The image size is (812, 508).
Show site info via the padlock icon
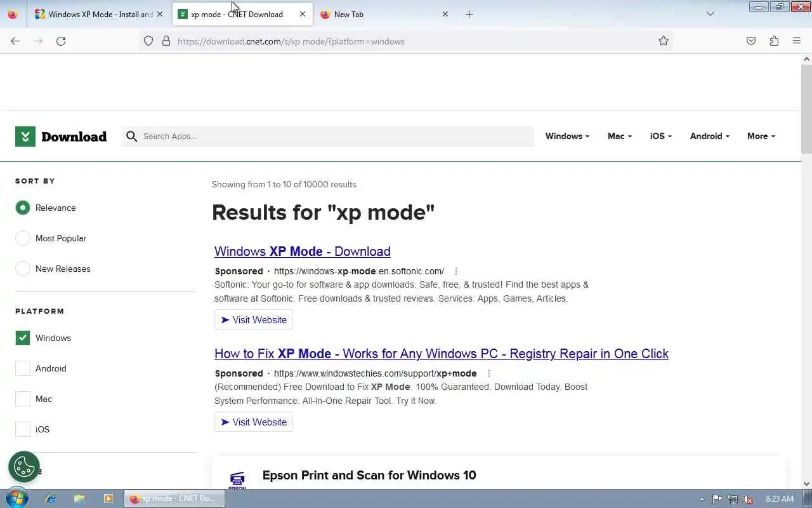tap(166, 41)
